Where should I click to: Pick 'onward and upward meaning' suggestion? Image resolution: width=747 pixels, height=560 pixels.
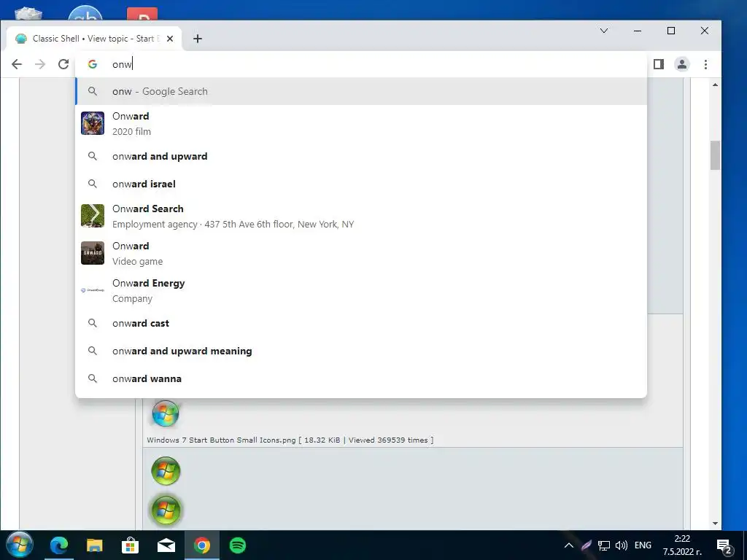pyautogui.click(x=361, y=351)
